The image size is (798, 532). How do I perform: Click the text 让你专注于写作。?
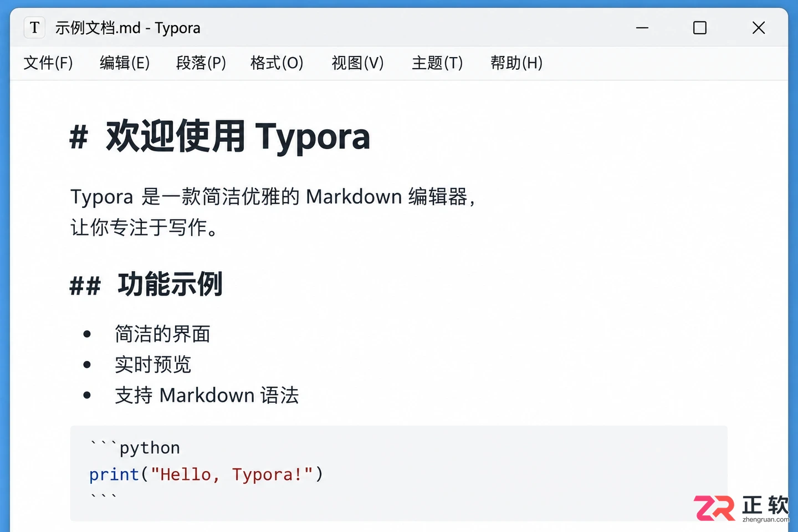[x=145, y=227]
